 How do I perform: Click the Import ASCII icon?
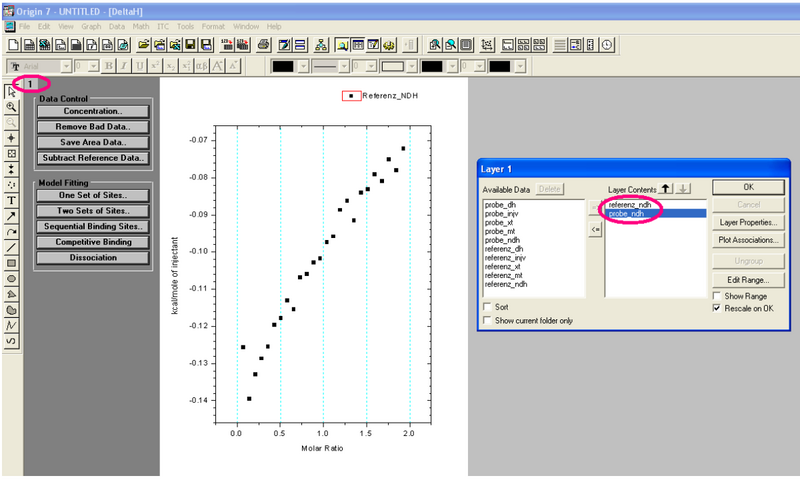227,45
